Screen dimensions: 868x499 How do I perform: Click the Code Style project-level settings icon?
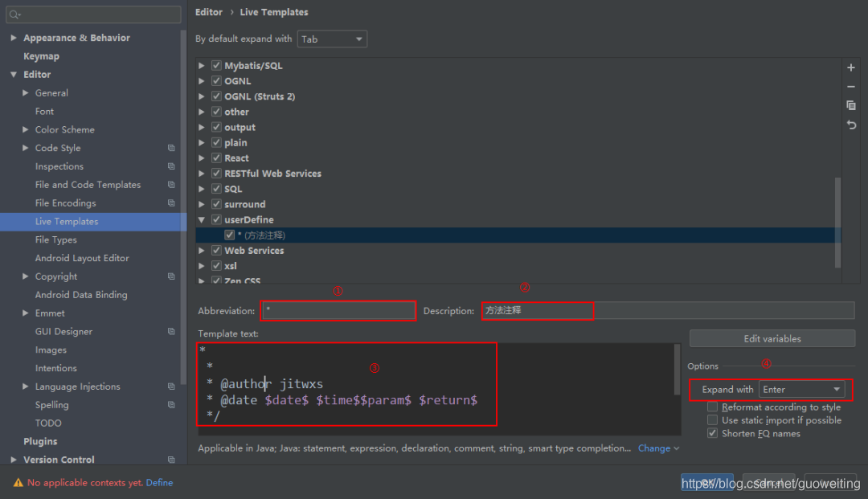(x=171, y=148)
